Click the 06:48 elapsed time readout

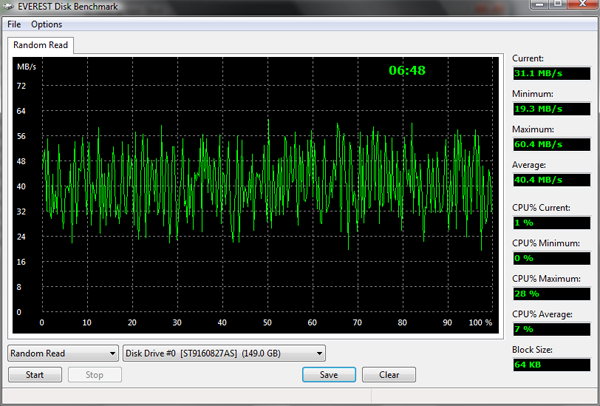coord(407,70)
